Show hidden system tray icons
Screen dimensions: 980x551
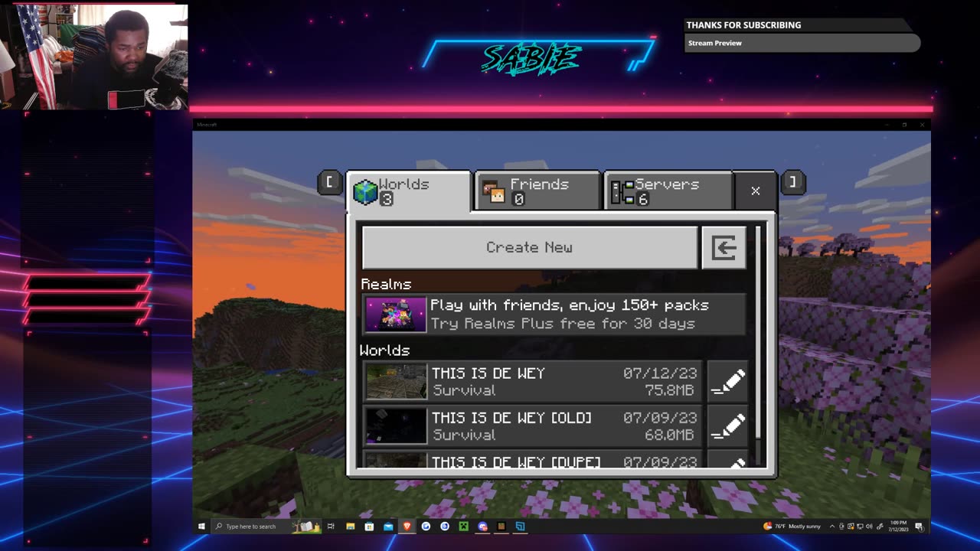[x=832, y=527]
